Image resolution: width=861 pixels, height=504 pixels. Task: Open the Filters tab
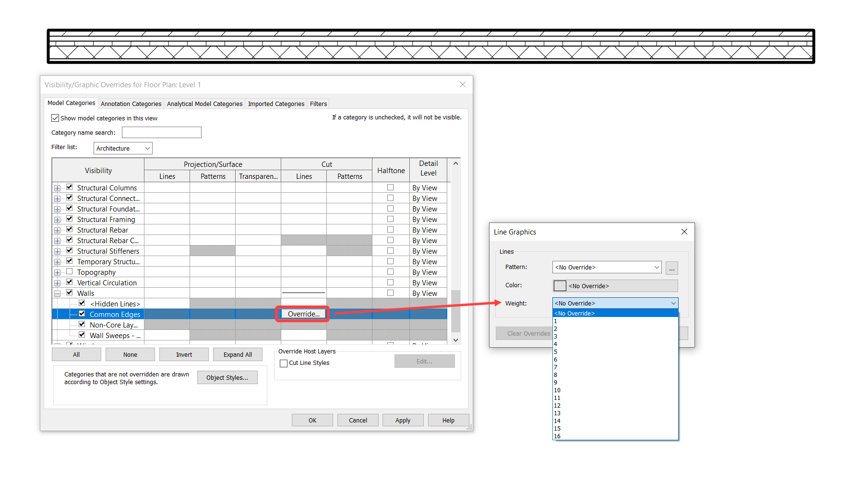pos(318,104)
